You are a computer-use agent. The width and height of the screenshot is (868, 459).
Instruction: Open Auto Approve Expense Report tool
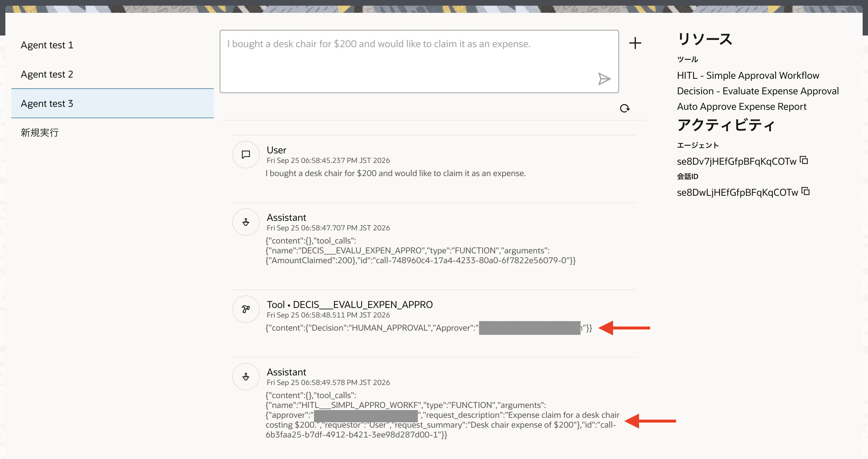[x=742, y=106]
